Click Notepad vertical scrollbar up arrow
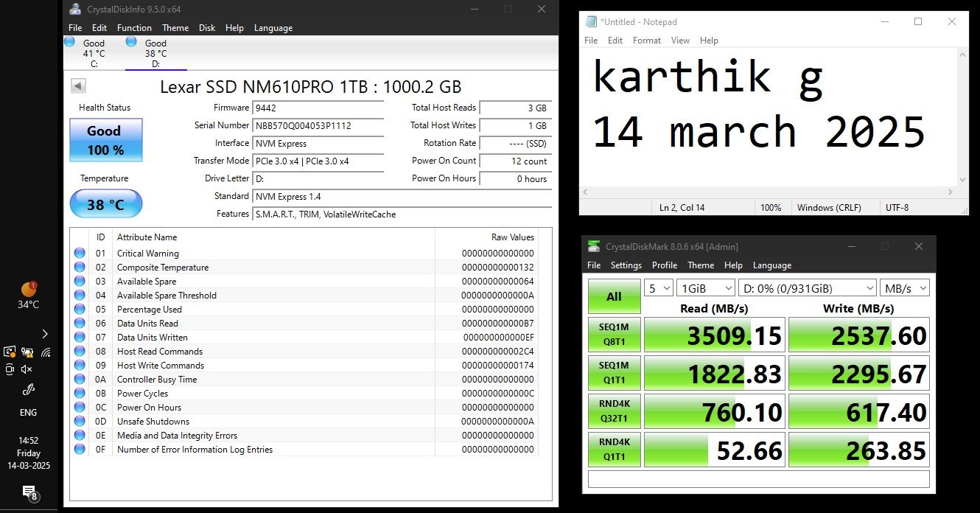 pos(962,55)
